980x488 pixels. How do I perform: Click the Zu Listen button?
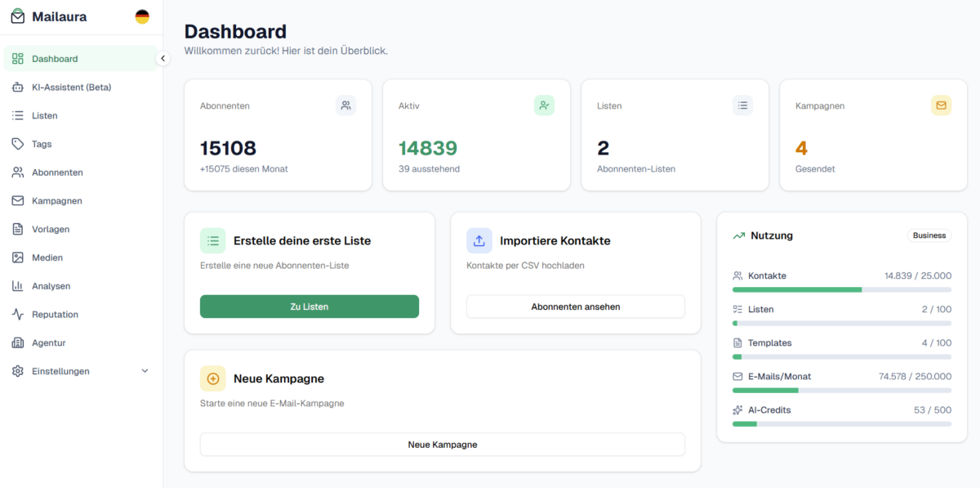[x=310, y=306]
